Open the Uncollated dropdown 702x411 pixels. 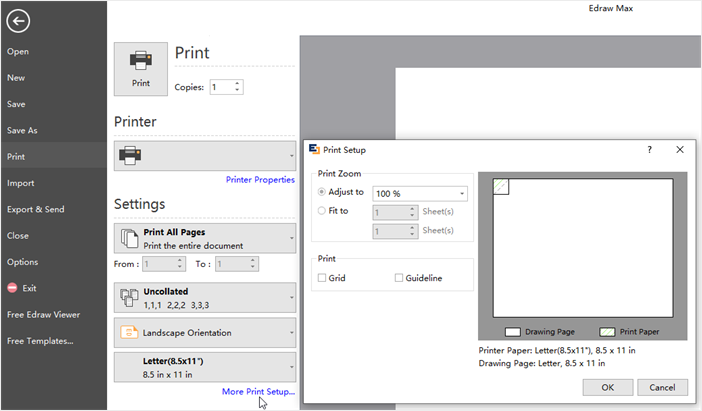click(291, 297)
